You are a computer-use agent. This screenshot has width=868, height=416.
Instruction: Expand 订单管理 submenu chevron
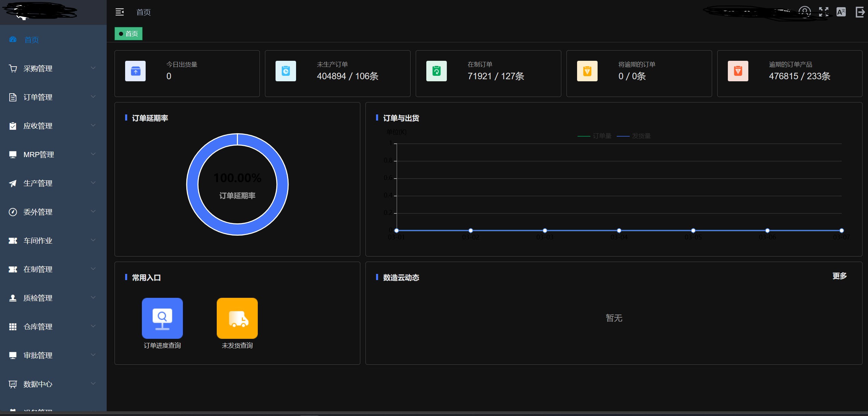93,97
